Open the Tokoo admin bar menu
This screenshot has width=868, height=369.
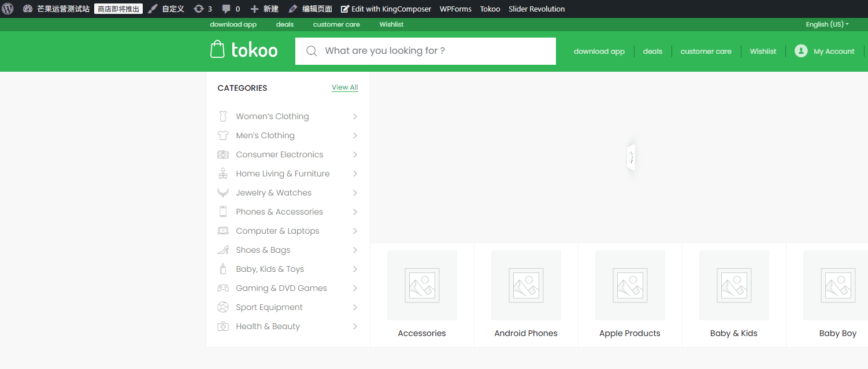pos(490,9)
